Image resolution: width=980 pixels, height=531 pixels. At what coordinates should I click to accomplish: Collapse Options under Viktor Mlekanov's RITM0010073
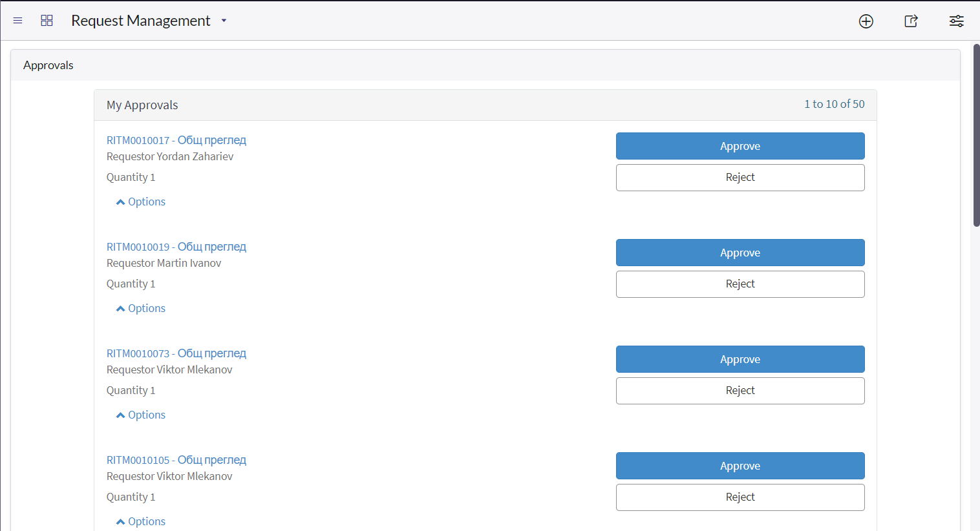(x=140, y=414)
